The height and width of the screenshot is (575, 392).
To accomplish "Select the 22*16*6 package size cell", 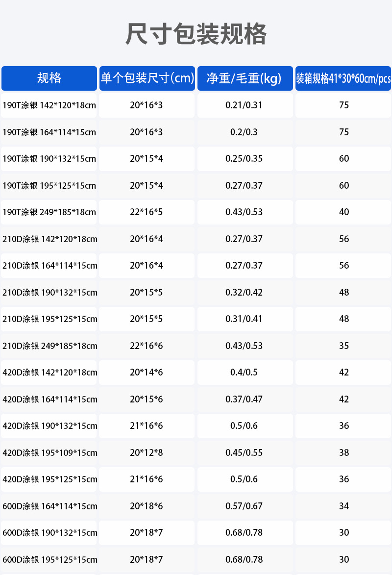I will coord(147,346).
